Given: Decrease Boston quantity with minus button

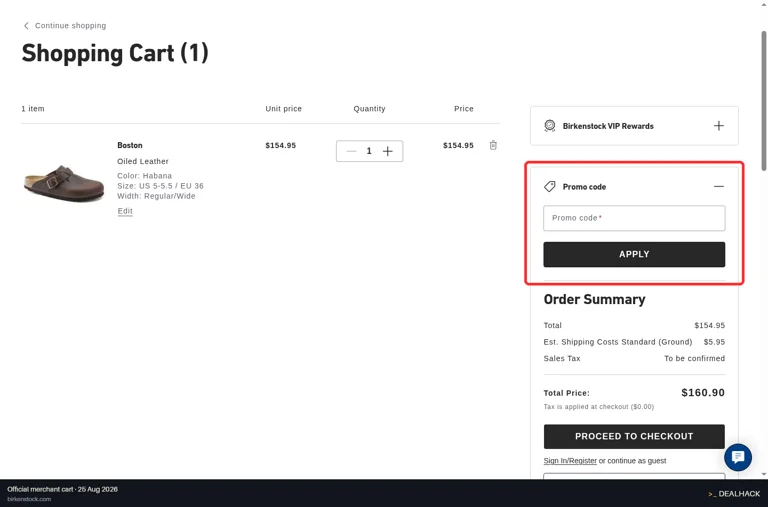Looking at the screenshot, I should point(351,151).
